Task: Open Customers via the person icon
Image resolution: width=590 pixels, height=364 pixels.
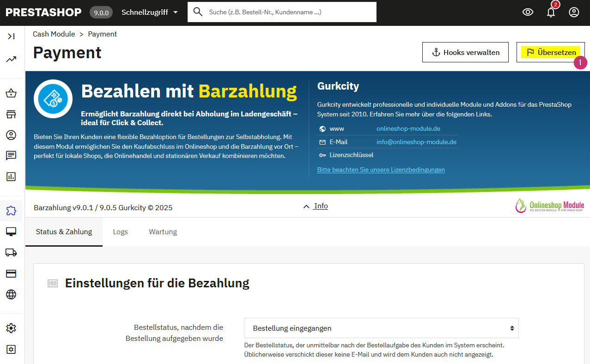Action: [11, 135]
